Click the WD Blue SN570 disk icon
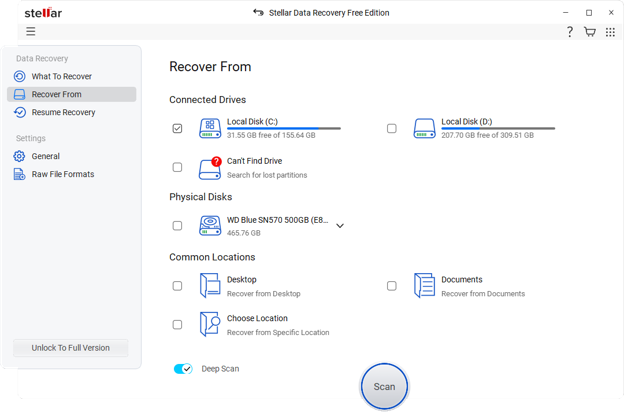 [210, 226]
